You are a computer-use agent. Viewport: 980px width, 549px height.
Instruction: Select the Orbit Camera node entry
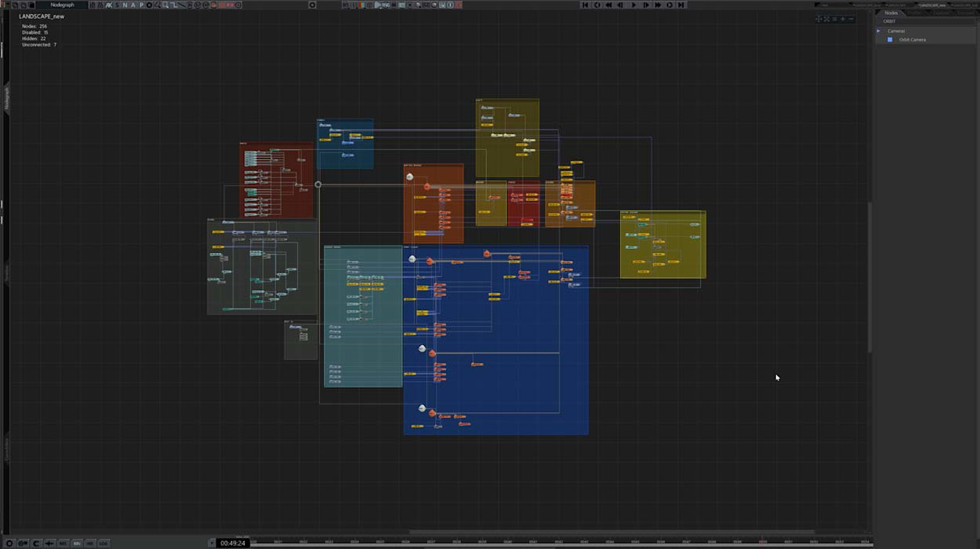click(912, 40)
